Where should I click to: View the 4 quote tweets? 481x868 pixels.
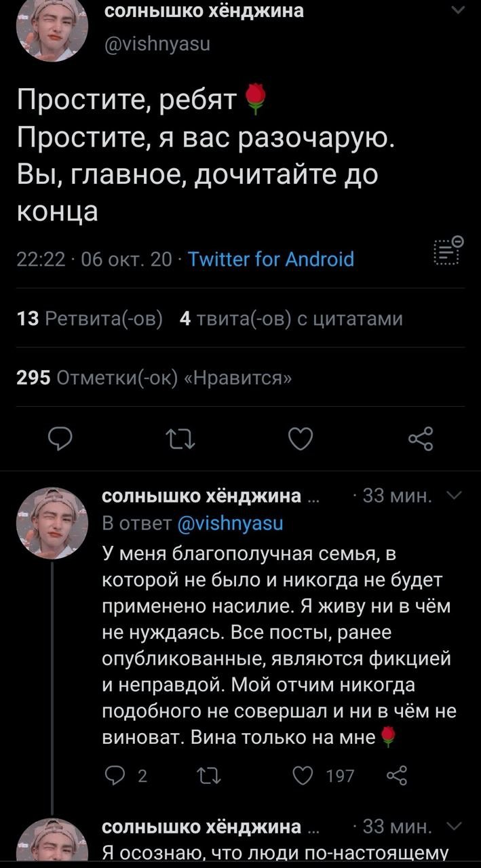pyautogui.click(x=292, y=319)
